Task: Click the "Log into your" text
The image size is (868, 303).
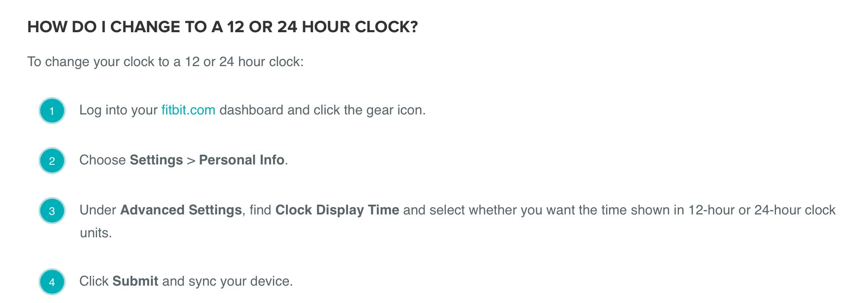Action: coord(118,110)
